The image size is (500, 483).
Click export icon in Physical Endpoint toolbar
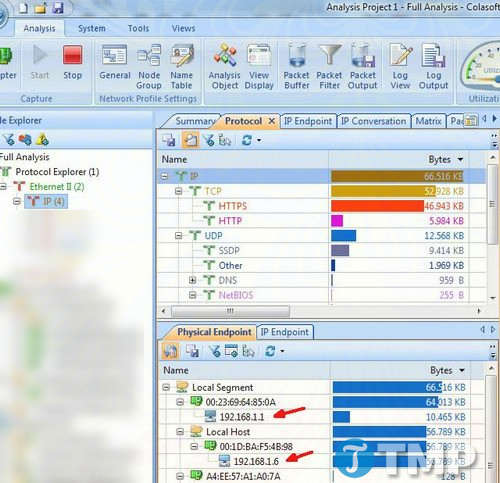[x=193, y=351]
